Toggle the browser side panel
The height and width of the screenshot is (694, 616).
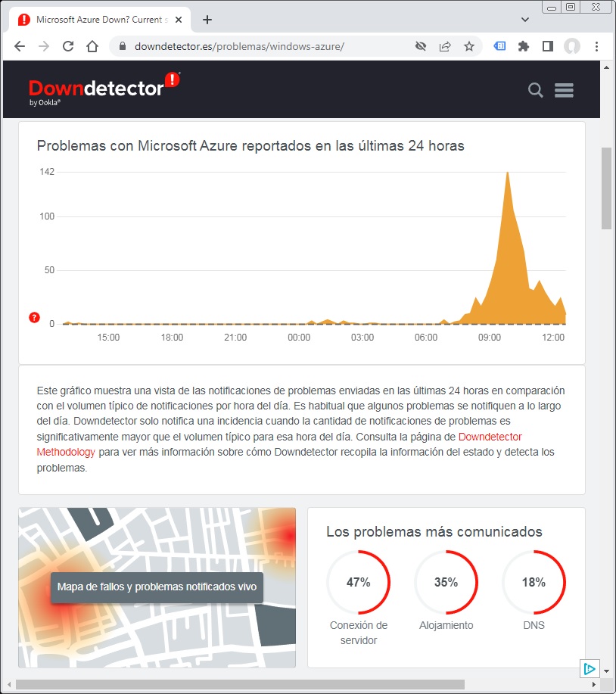pyautogui.click(x=548, y=46)
